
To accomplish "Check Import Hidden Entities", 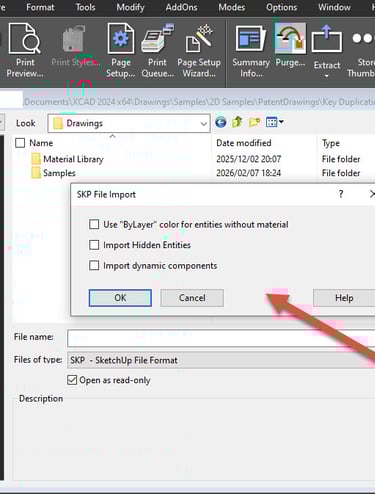I will pos(94,245).
